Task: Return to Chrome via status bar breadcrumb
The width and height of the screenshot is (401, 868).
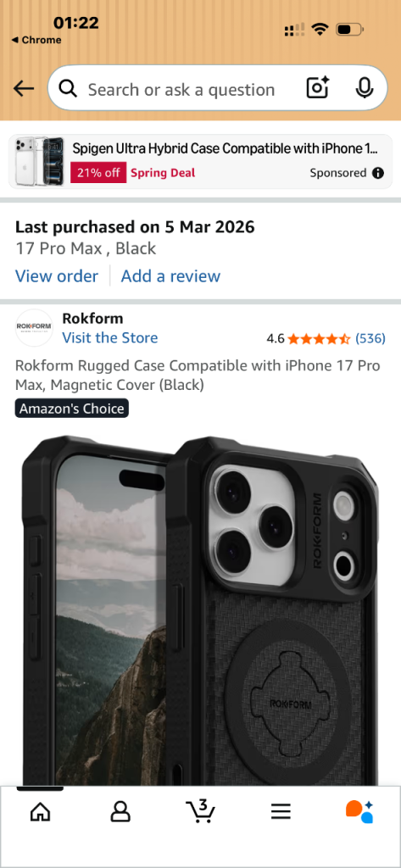Action: (36, 40)
